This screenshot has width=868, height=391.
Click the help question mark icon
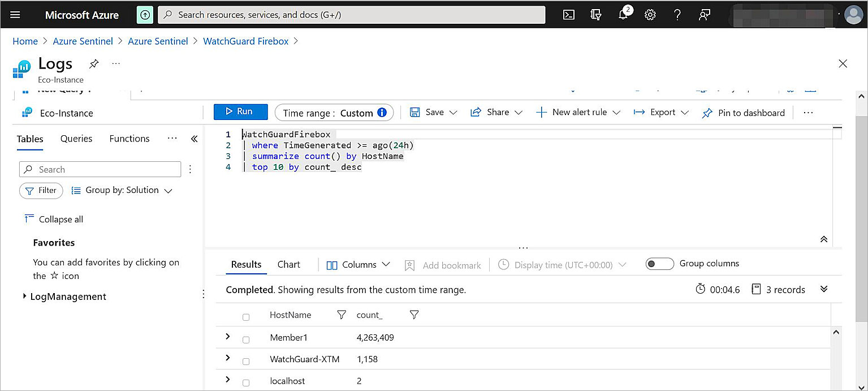677,15
